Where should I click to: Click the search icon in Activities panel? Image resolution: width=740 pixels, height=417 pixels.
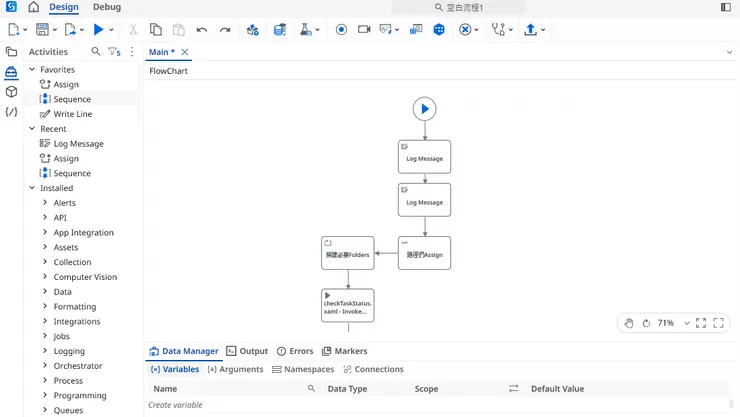coord(96,52)
